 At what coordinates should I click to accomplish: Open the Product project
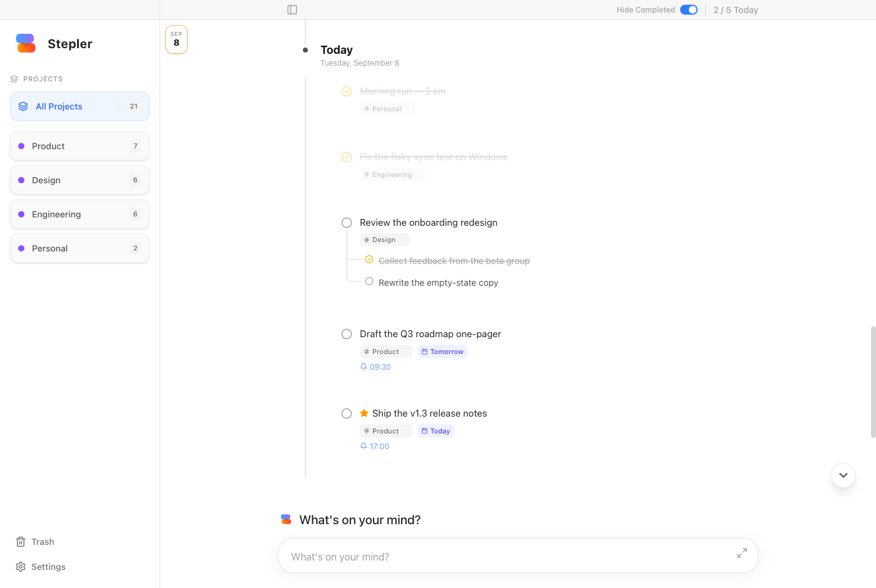coord(79,146)
